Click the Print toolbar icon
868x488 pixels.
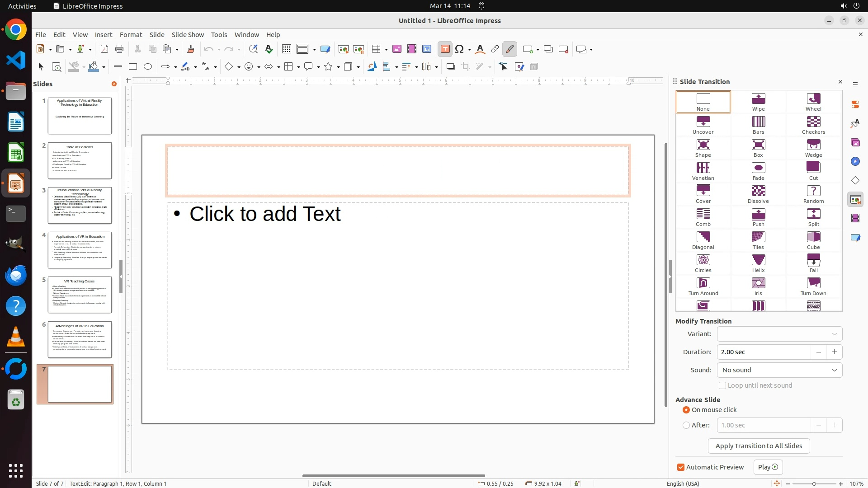119,49
